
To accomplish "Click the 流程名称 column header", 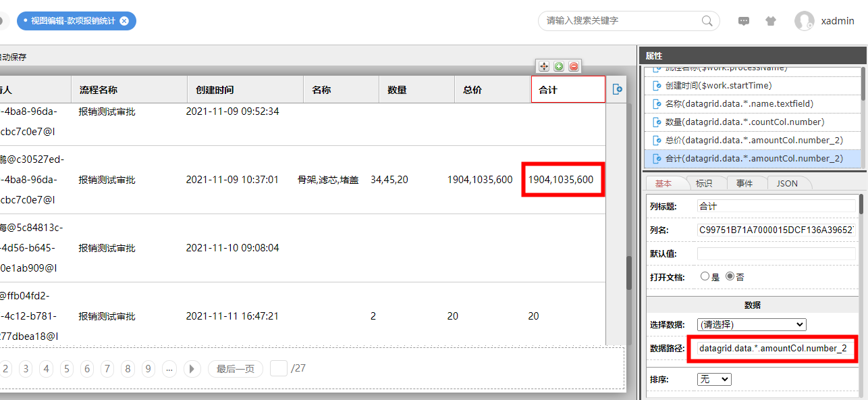I will tap(129, 89).
